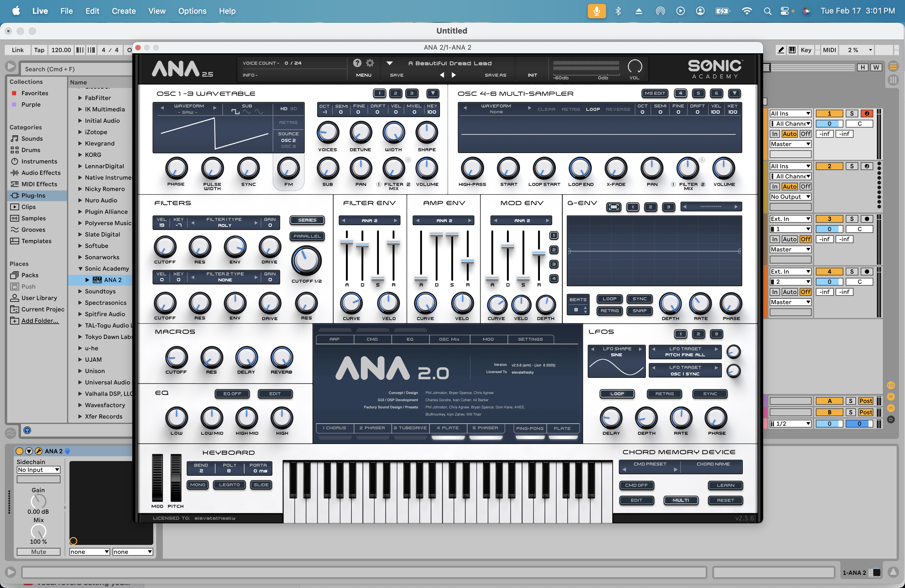Enable SYNC on the LFO section
Screen dimensions: 905x588
(710, 394)
